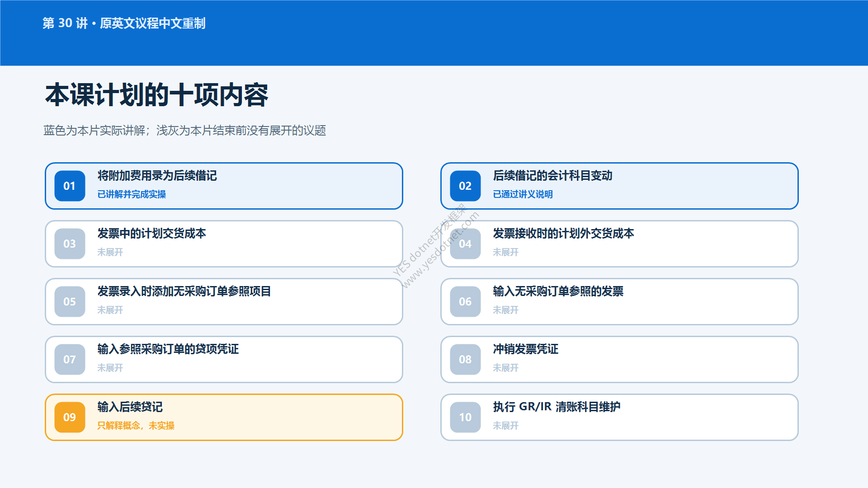
Task: Select the title 冲销发票凭证
Action: (x=525, y=349)
